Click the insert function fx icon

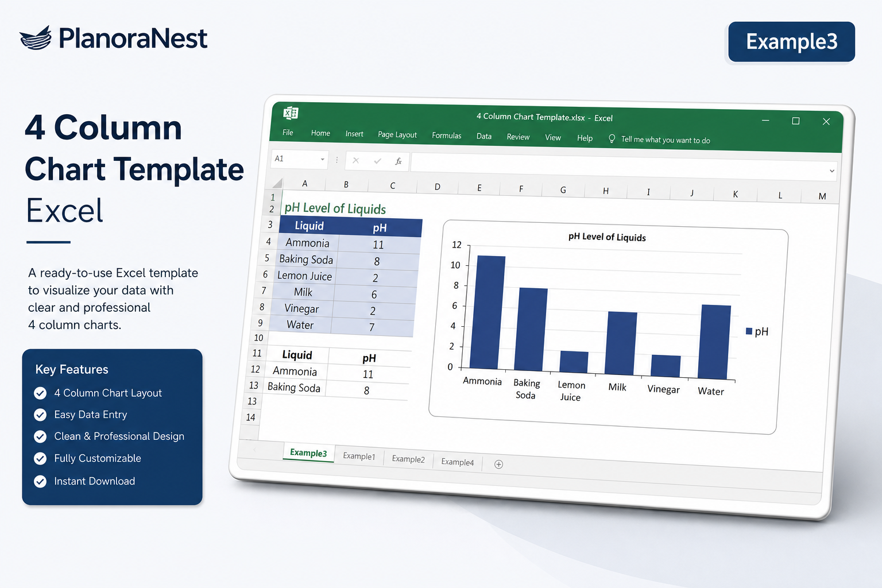pos(399,162)
